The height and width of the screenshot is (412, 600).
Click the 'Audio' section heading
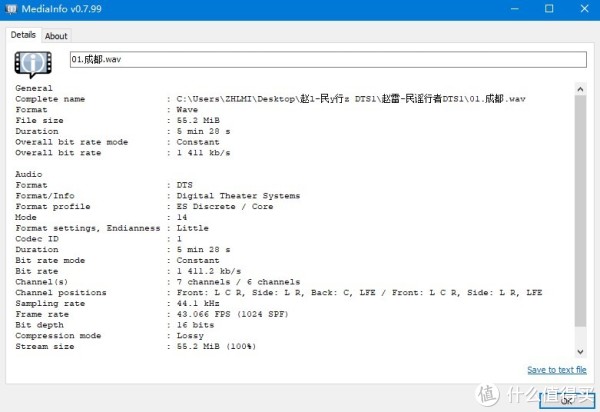click(x=29, y=174)
